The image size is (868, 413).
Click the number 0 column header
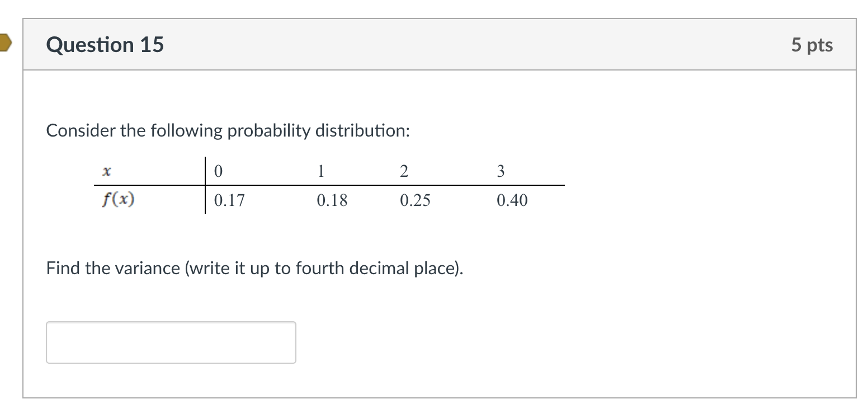(218, 171)
